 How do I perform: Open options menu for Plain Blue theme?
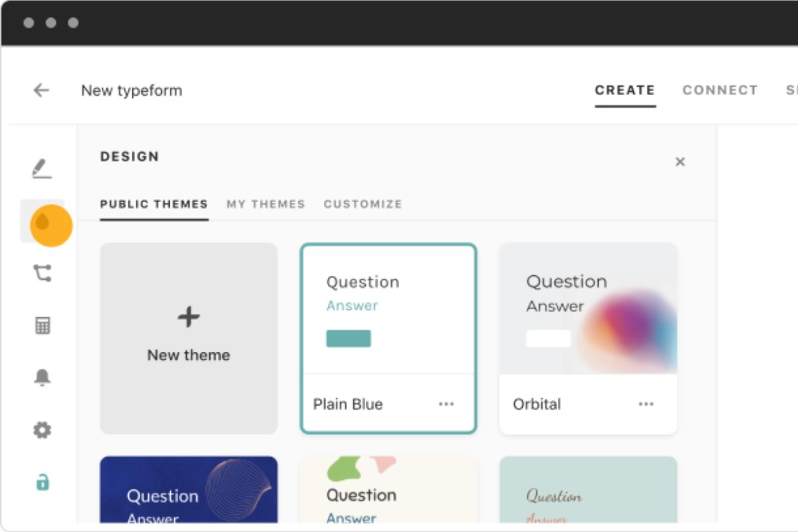click(446, 404)
